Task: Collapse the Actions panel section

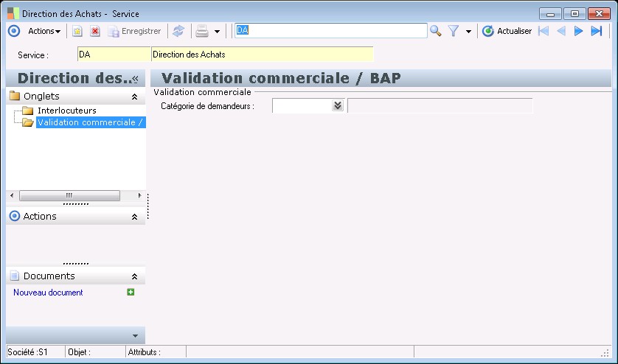Action: pos(134,217)
